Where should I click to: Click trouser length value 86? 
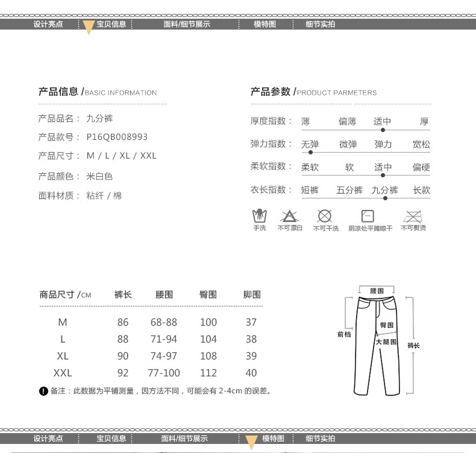(x=123, y=322)
